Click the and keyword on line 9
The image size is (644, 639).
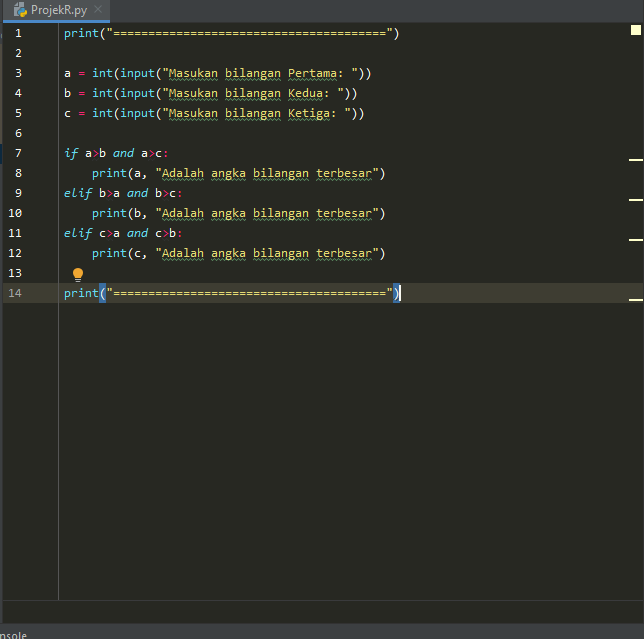[x=137, y=193]
